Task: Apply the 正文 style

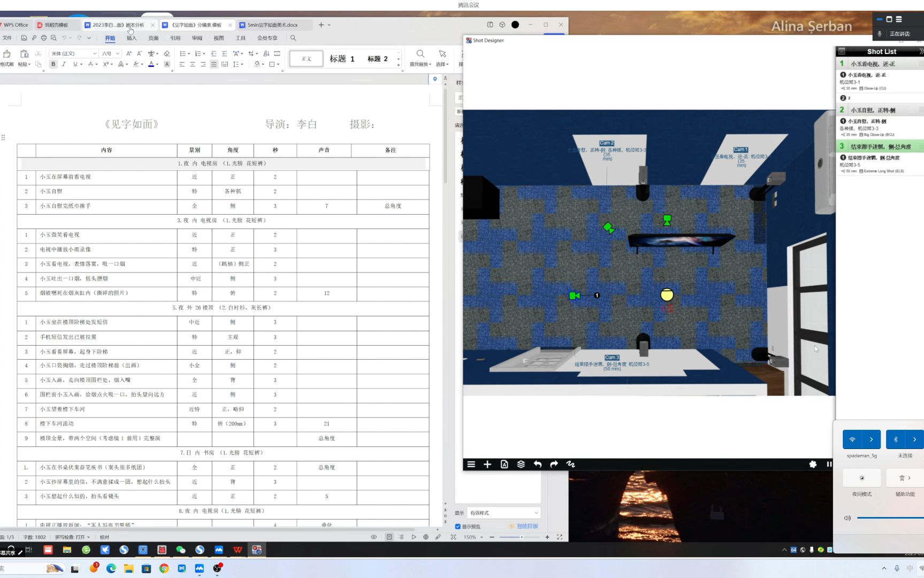Action: click(x=306, y=59)
